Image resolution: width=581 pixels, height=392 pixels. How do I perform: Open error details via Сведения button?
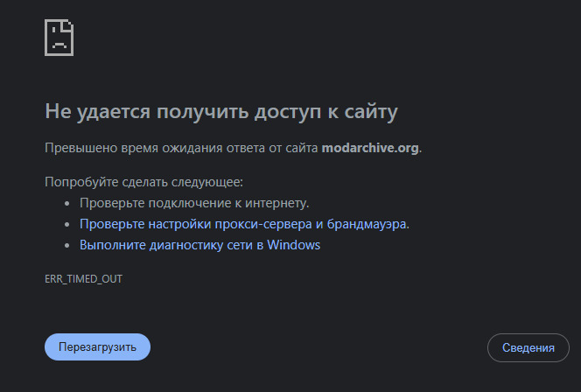(528, 347)
